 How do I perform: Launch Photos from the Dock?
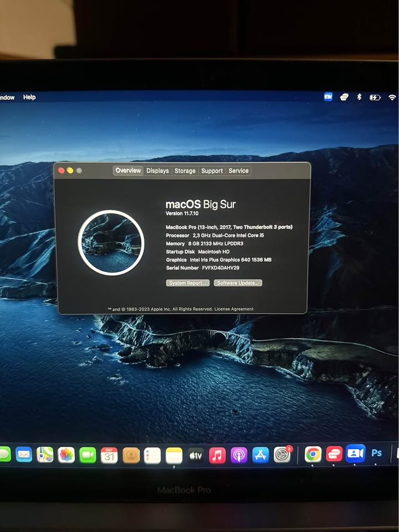pos(66,455)
